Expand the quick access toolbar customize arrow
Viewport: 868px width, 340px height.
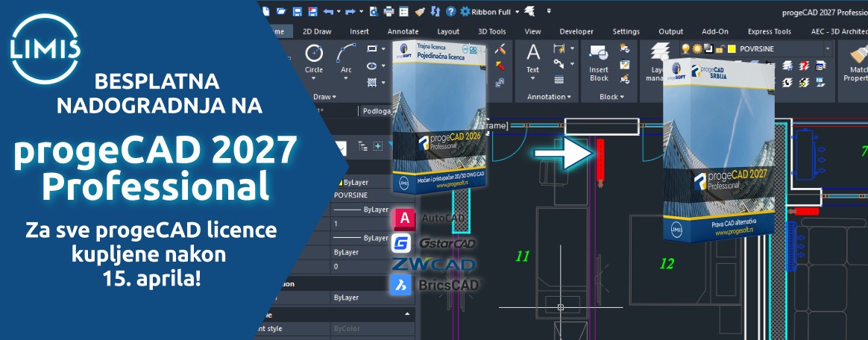point(549,10)
